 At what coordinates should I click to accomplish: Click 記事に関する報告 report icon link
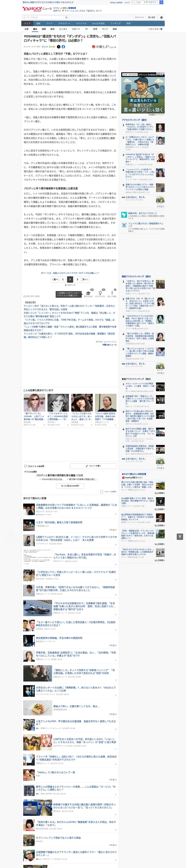click(x=31, y=297)
